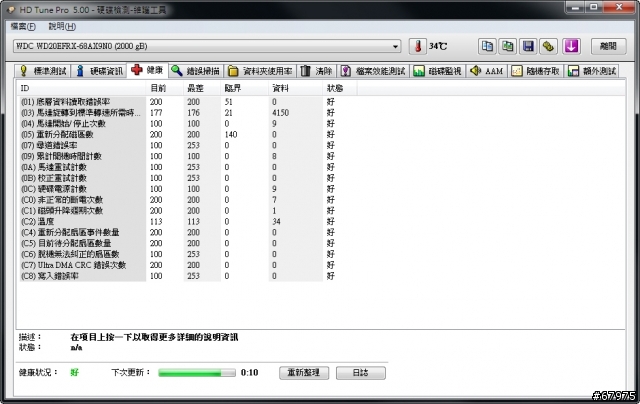Switch to the 硬碟資訊 tab

[x=100, y=71]
